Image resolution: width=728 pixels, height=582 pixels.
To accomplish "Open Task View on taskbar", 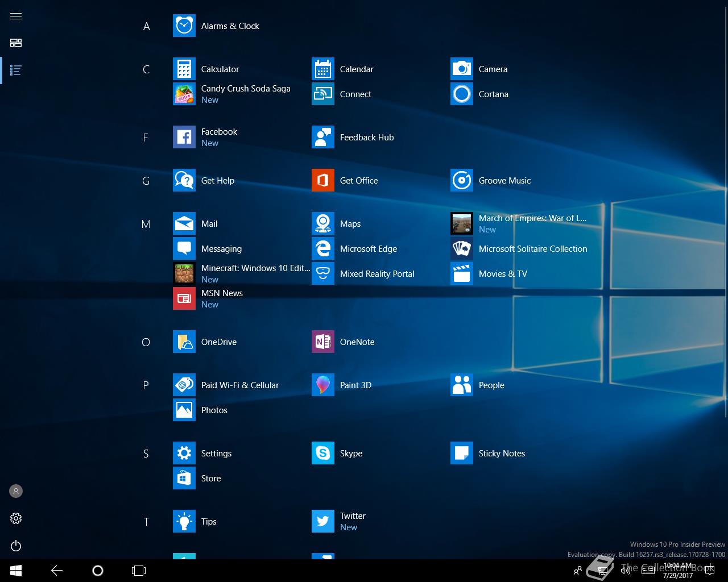I will pos(139,571).
